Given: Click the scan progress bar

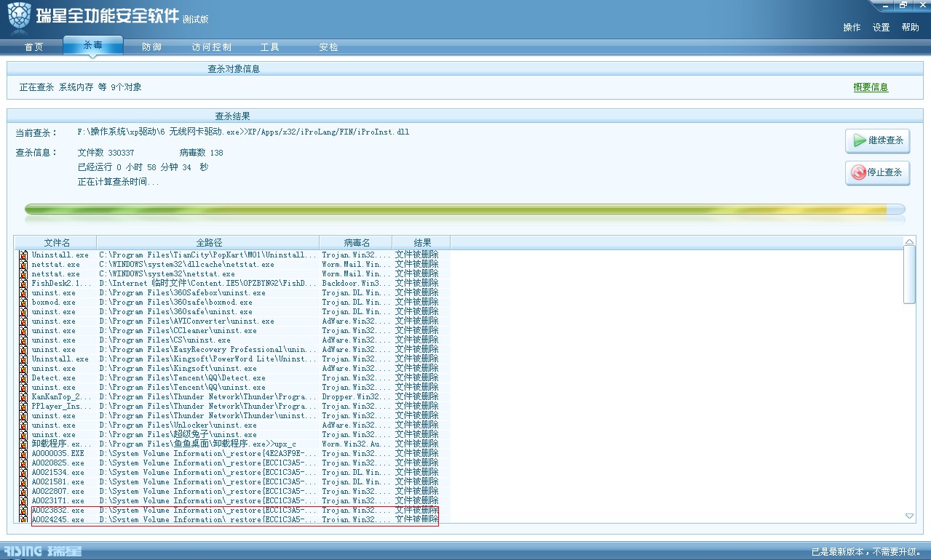Looking at the screenshot, I should coord(465,209).
